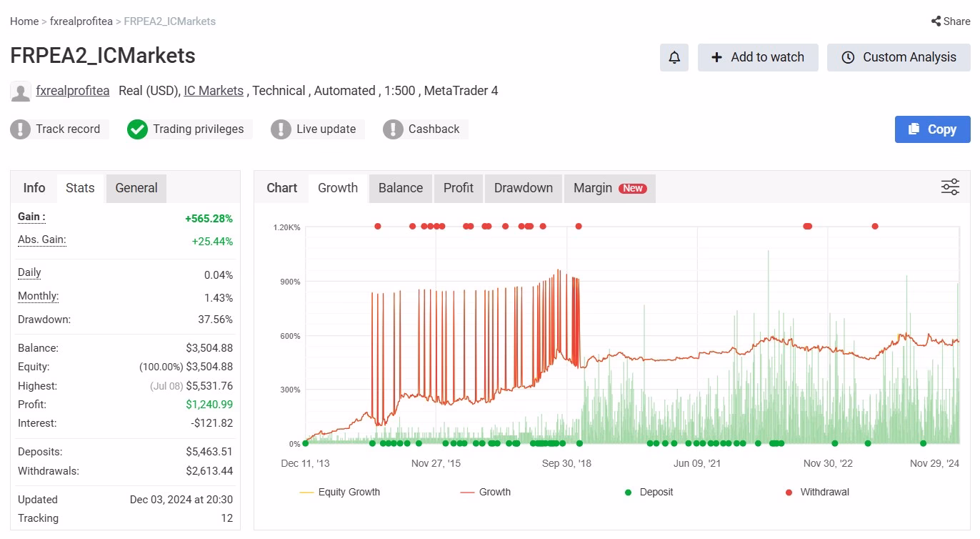This screenshot has height=539, width=980.
Task: Select the Margin chart tab
Action: [x=609, y=188]
